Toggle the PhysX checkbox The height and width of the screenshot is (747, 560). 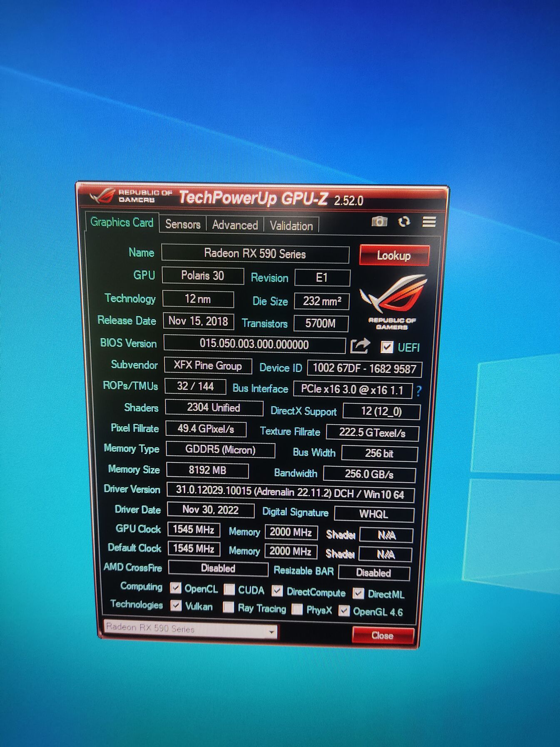point(297,609)
